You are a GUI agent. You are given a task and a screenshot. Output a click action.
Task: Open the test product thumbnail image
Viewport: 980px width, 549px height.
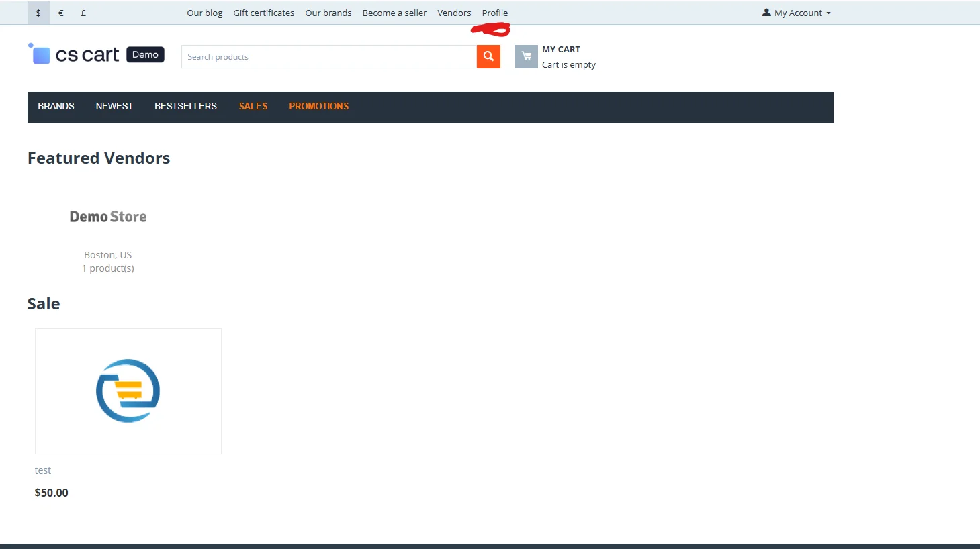click(x=128, y=391)
